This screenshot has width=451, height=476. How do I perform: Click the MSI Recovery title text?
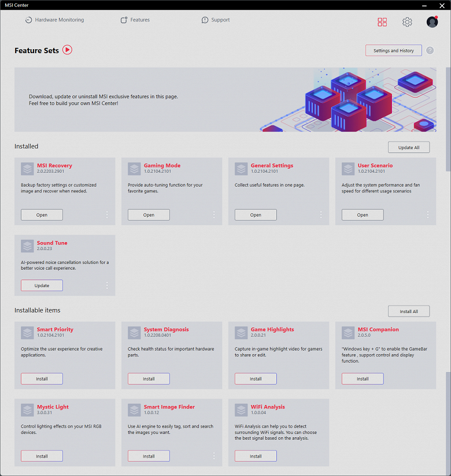pos(54,165)
